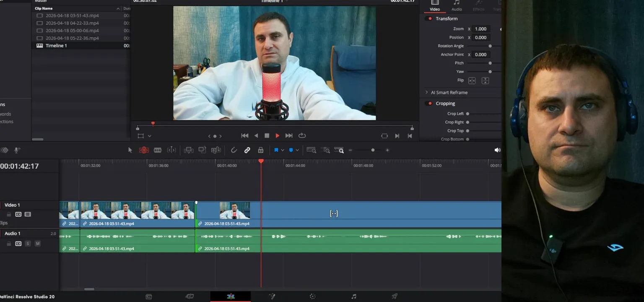Select the Selection Mode arrow tool

130,150
